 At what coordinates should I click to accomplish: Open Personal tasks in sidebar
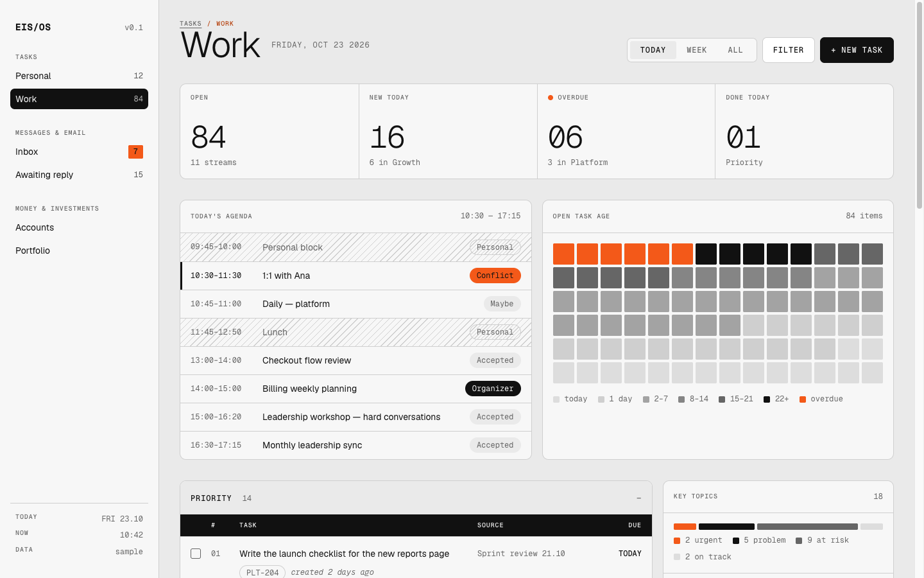tap(79, 76)
